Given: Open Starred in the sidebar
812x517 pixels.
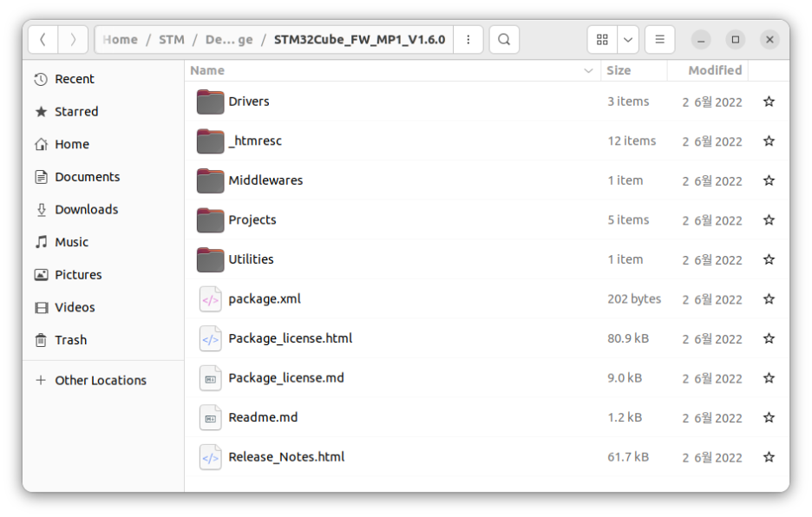Looking at the screenshot, I should tap(103, 112).
